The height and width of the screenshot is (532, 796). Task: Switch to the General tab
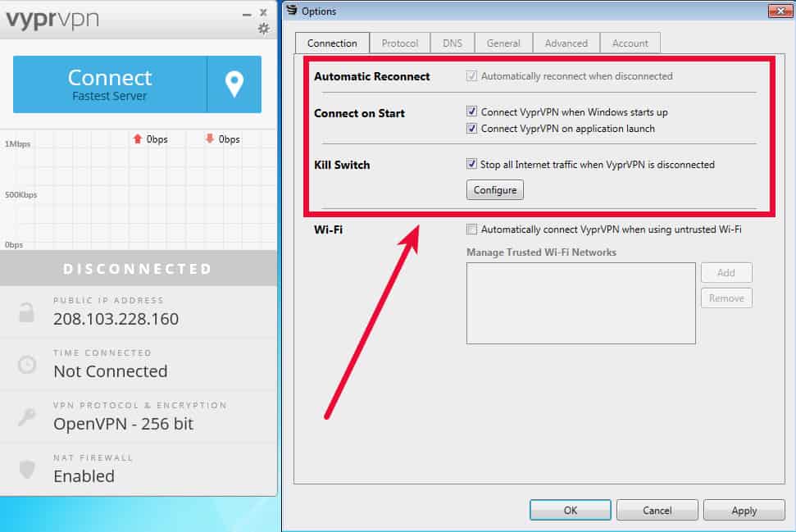click(503, 43)
